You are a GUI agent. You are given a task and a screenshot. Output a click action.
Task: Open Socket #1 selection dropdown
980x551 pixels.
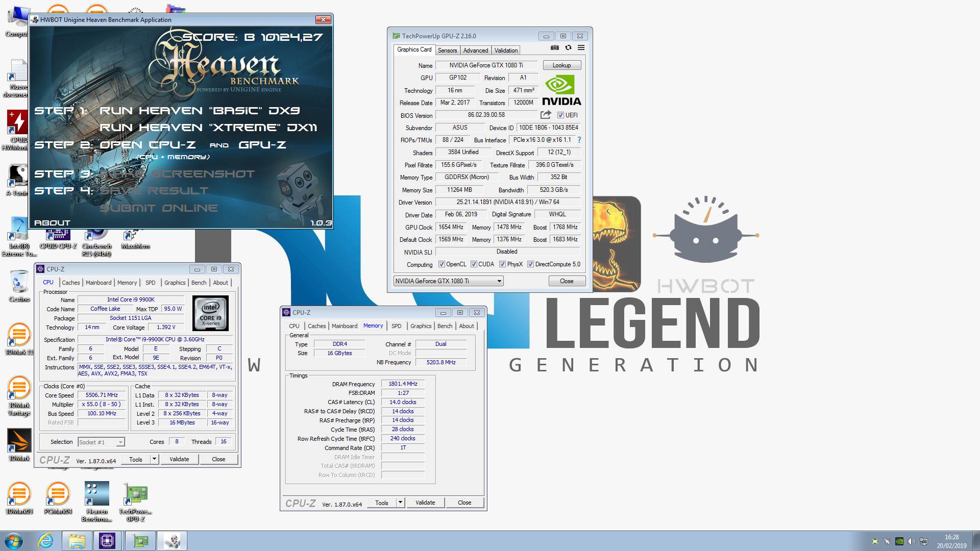(x=101, y=442)
